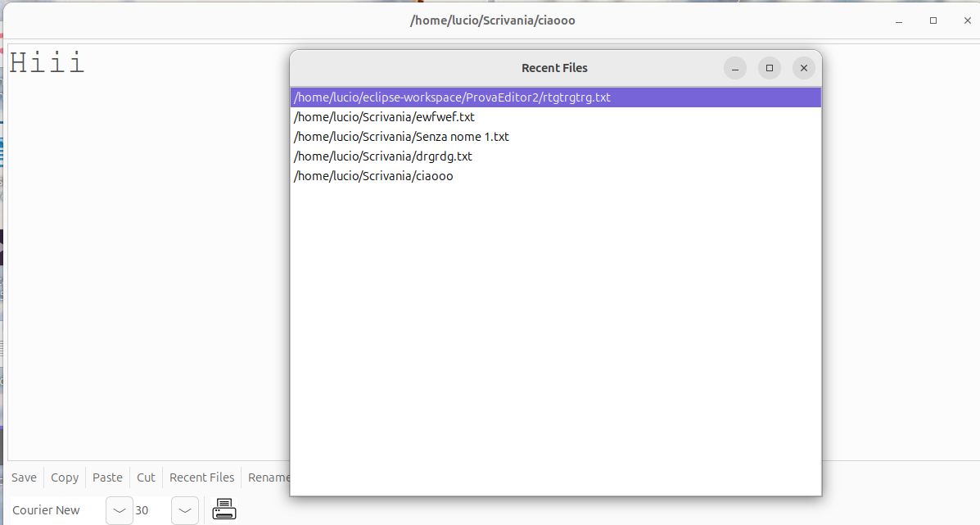This screenshot has height=525, width=980.
Task: Select the rtgtrgtrg.txt recent file
Action: 451,97
